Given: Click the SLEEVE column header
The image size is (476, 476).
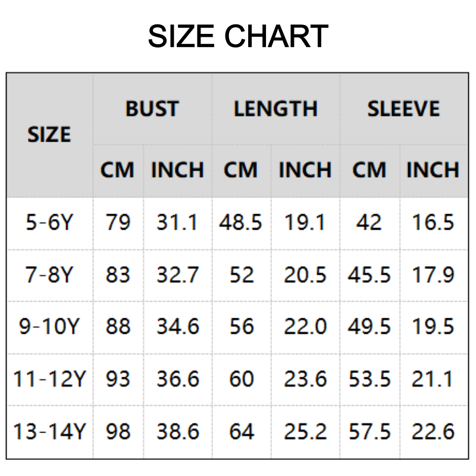Looking at the screenshot, I should pos(403,109).
